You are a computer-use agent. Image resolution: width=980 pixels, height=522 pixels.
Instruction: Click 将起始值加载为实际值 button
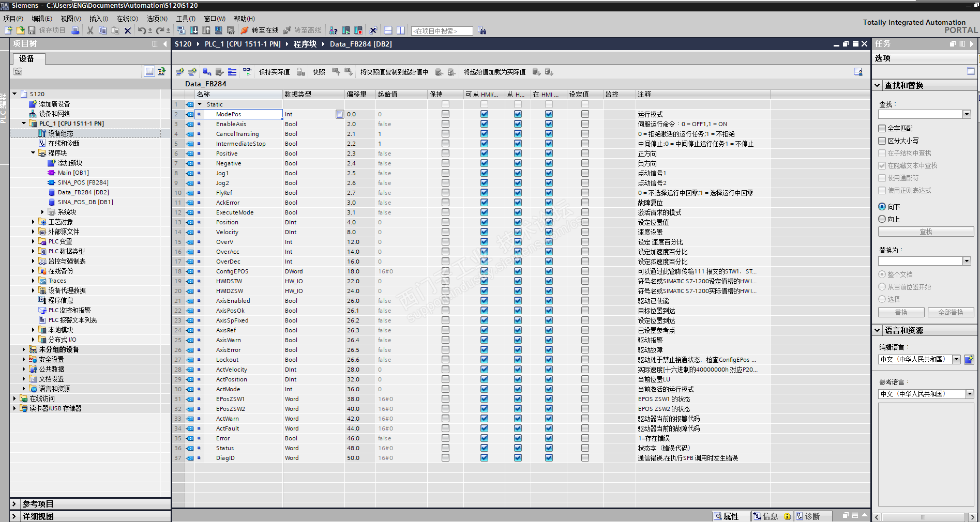tap(494, 72)
